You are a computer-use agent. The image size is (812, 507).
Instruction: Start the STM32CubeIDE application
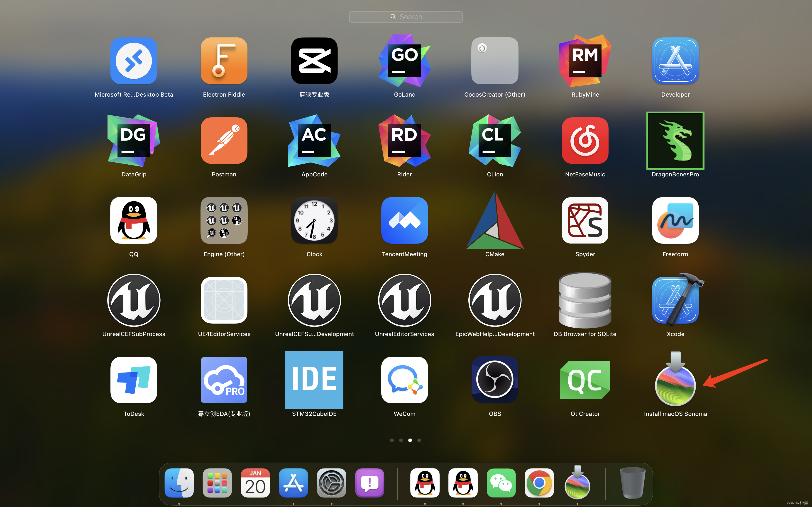(x=314, y=380)
